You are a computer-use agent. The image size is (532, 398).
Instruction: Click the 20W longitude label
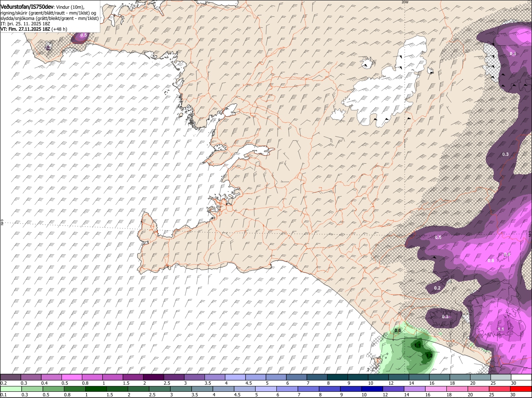405,2
